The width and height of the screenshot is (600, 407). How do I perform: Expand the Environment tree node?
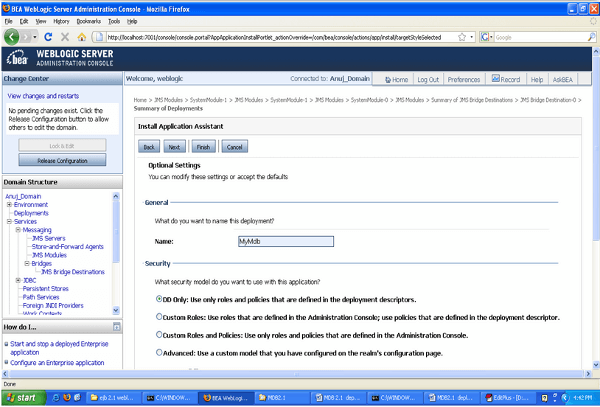9,204
